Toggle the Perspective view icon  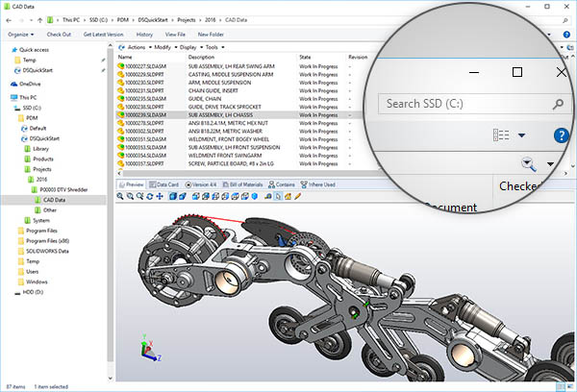coord(183,196)
